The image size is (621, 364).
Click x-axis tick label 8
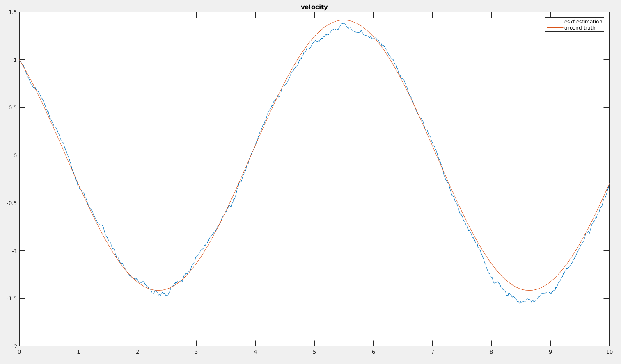click(x=491, y=352)
